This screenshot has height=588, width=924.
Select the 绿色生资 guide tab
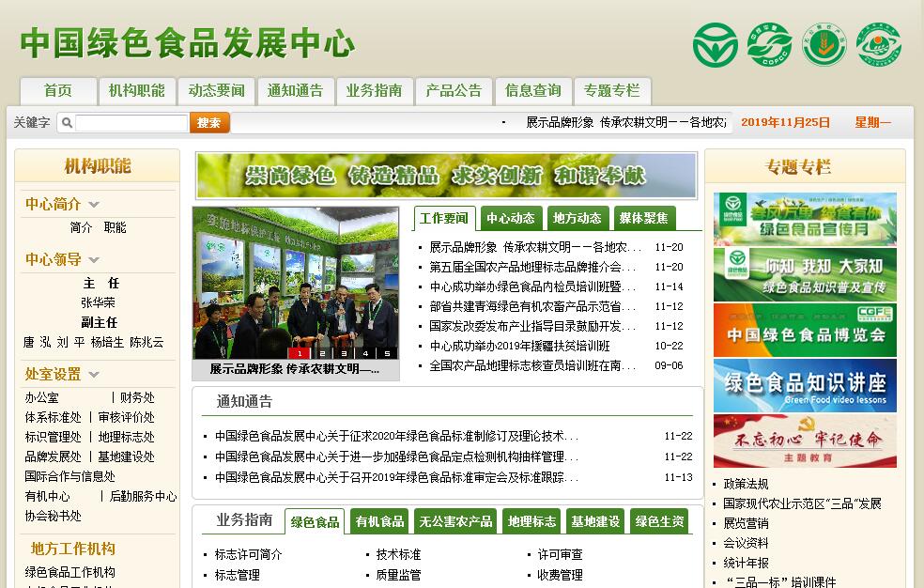659,521
